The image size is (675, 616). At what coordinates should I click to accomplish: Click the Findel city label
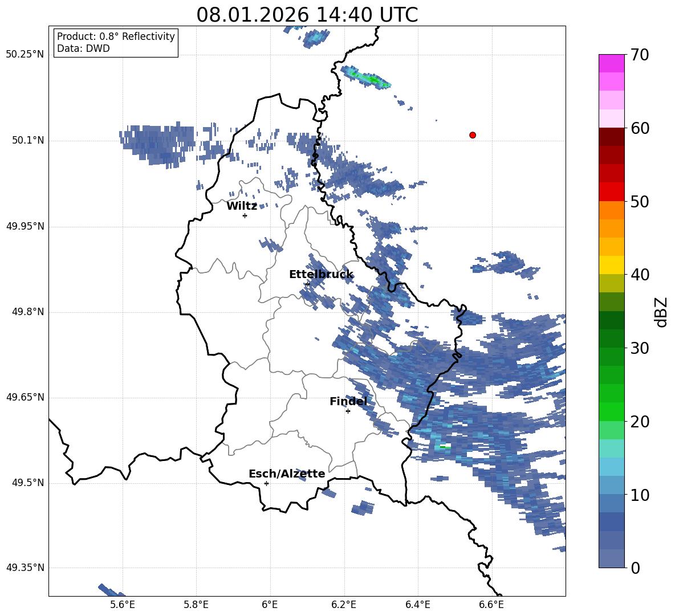tap(348, 401)
